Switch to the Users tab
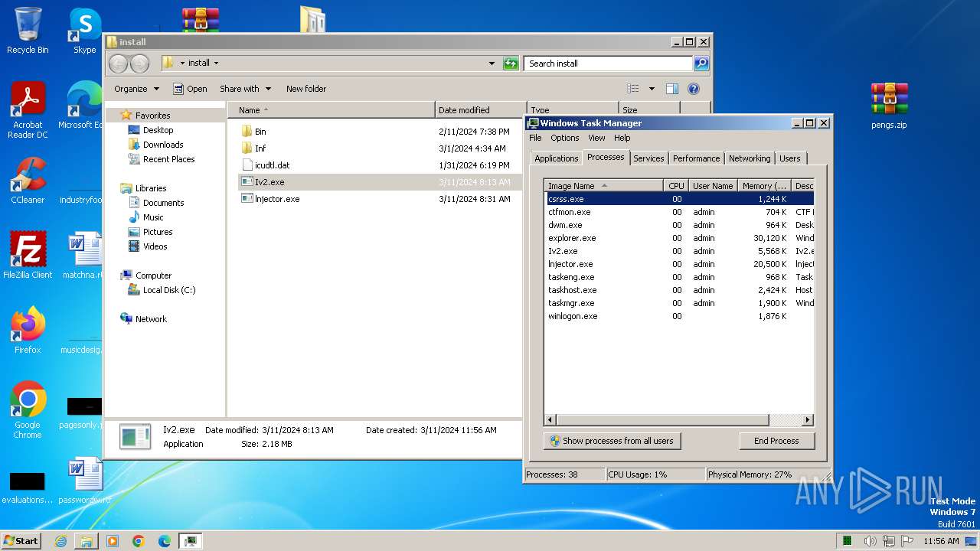This screenshot has width=980, height=551. [x=790, y=158]
